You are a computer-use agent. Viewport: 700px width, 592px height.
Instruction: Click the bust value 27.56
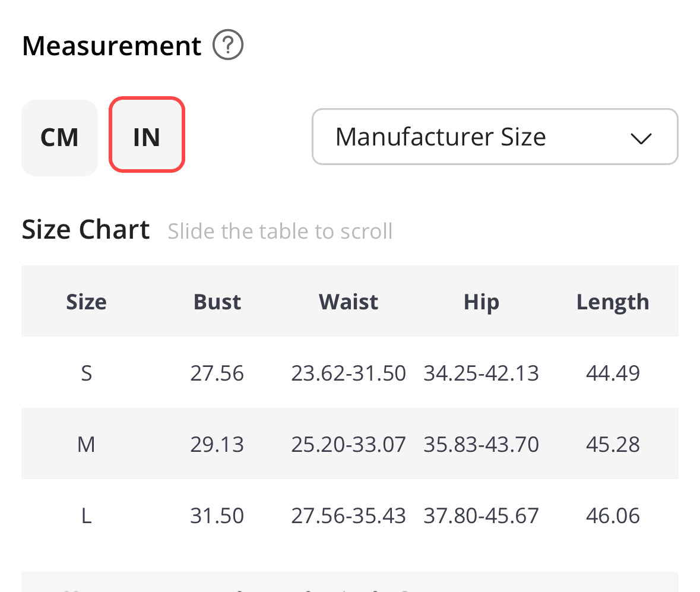coord(217,373)
